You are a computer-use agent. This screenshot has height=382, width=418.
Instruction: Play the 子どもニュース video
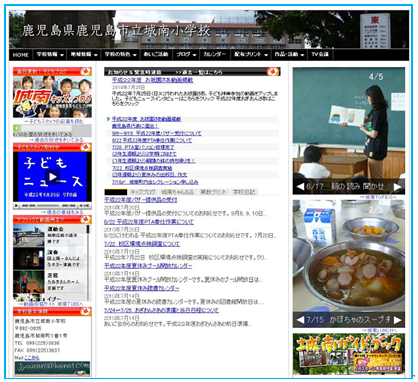[52, 177]
